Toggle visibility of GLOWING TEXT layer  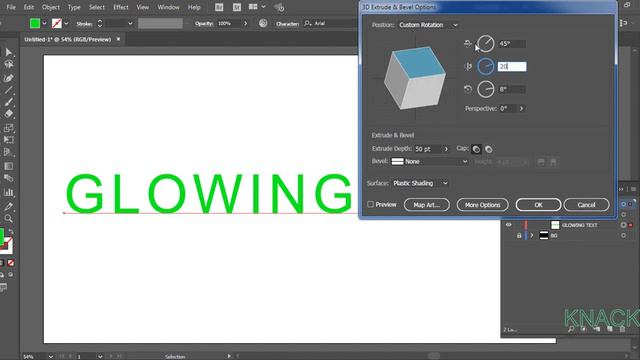(x=509, y=225)
